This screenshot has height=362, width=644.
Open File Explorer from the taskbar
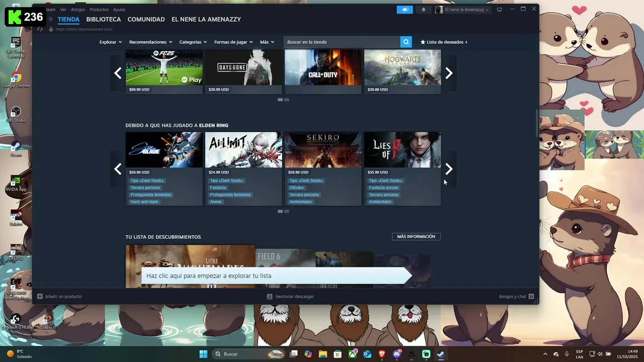point(323,354)
